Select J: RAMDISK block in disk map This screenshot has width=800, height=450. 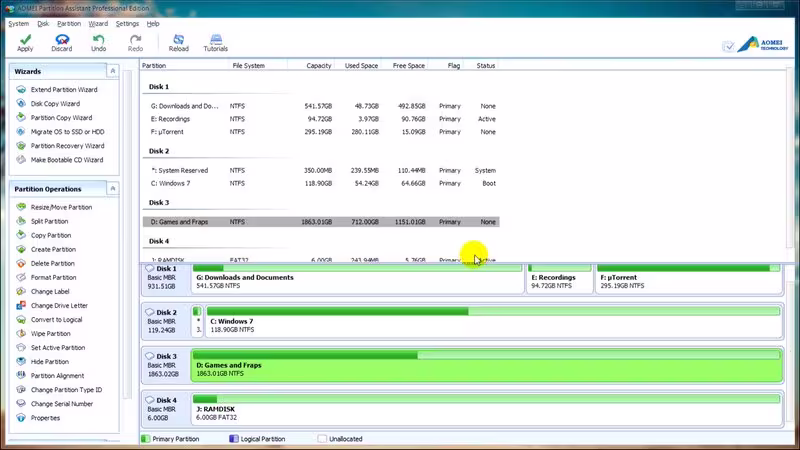pos(487,410)
